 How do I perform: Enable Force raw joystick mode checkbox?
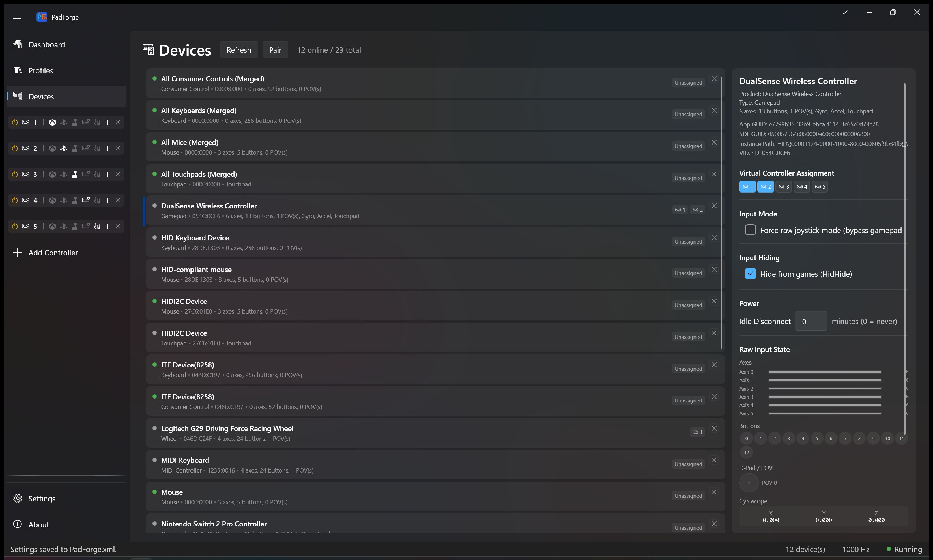(750, 230)
